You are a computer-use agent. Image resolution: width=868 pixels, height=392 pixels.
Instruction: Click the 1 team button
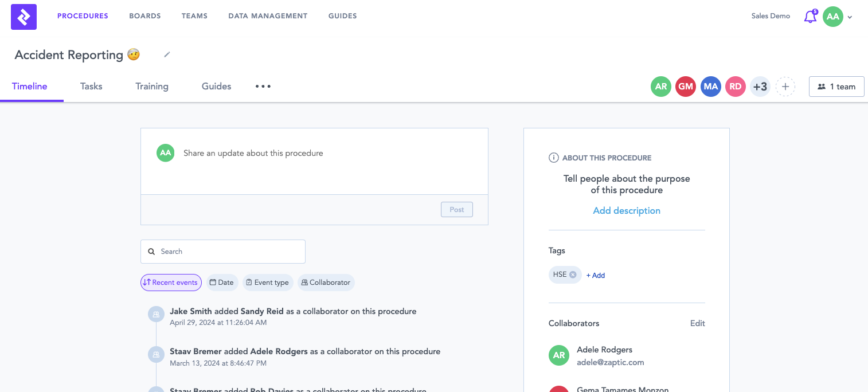click(x=836, y=87)
